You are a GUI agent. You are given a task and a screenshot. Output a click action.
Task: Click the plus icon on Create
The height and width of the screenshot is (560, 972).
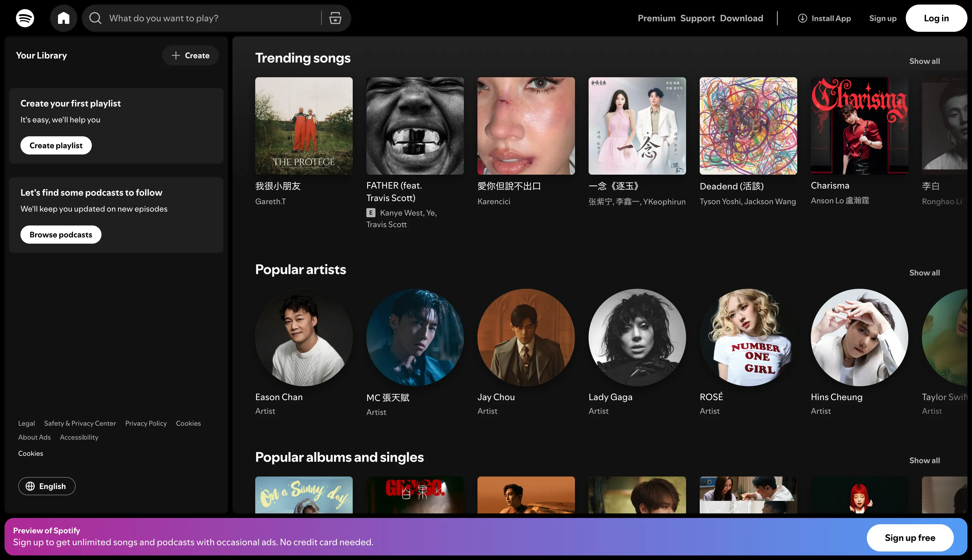[x=176, y=55]
